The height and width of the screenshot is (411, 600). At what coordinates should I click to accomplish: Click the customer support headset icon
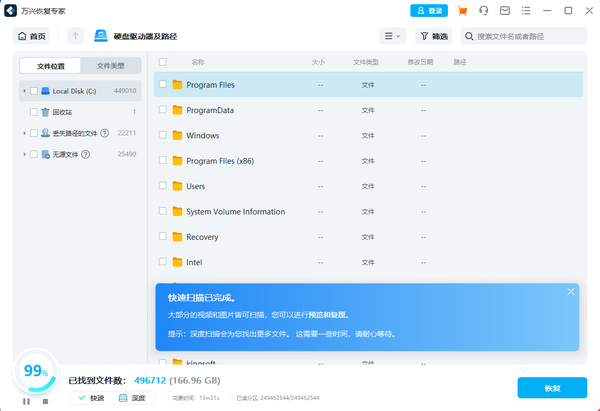(x=484, y=11)
